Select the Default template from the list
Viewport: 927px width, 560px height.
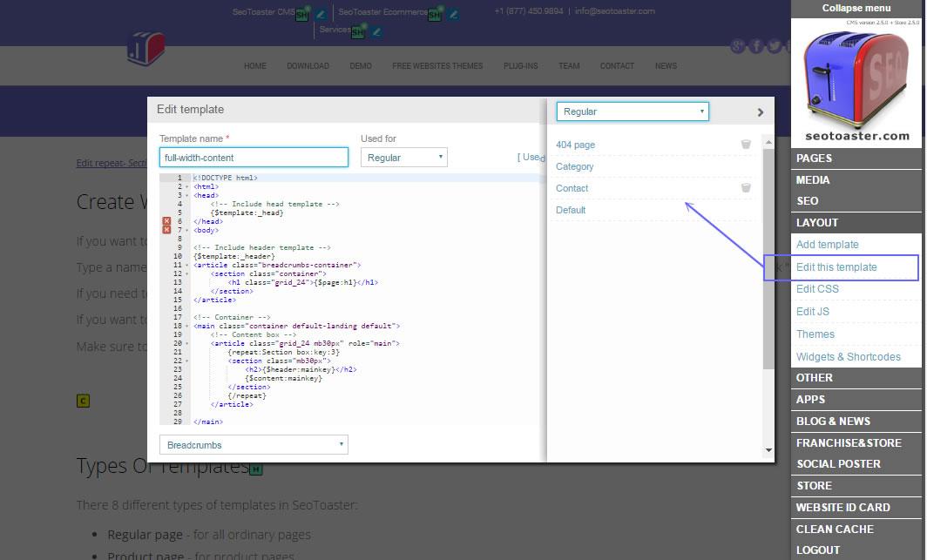pos(571,210)
